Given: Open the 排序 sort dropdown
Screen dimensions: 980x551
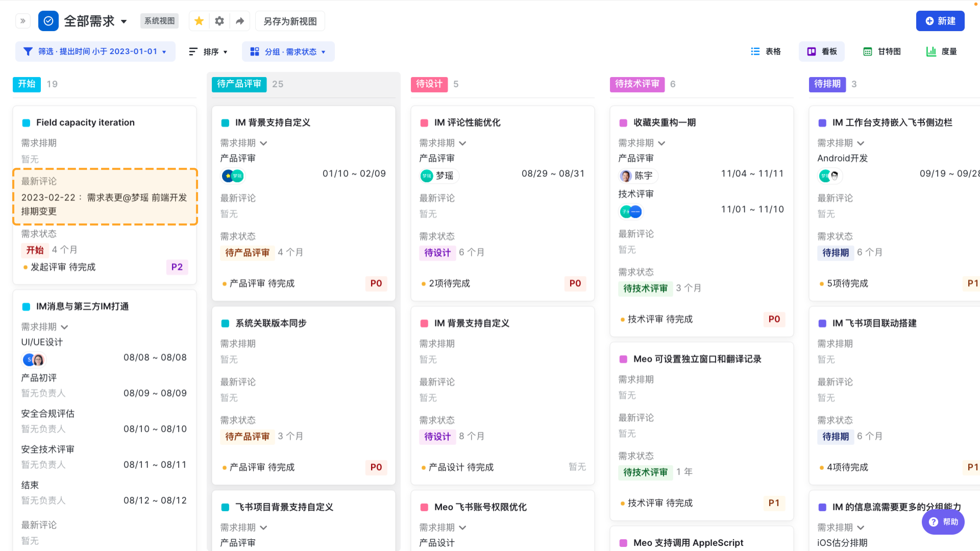Looking at the screenshot, I should point(209,51).
